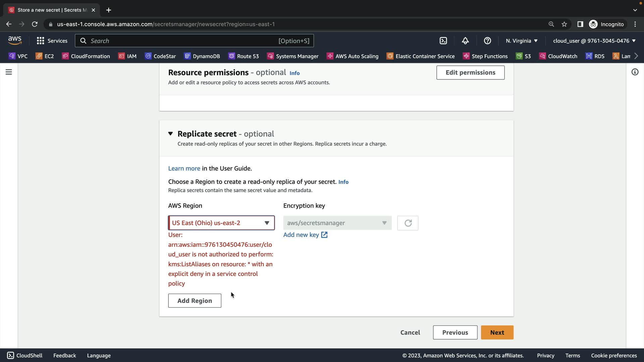644x362 pixels.
Task: Open the AWS Region dropdown showing US East (Ohio)
Action: (x=221, y=223)
